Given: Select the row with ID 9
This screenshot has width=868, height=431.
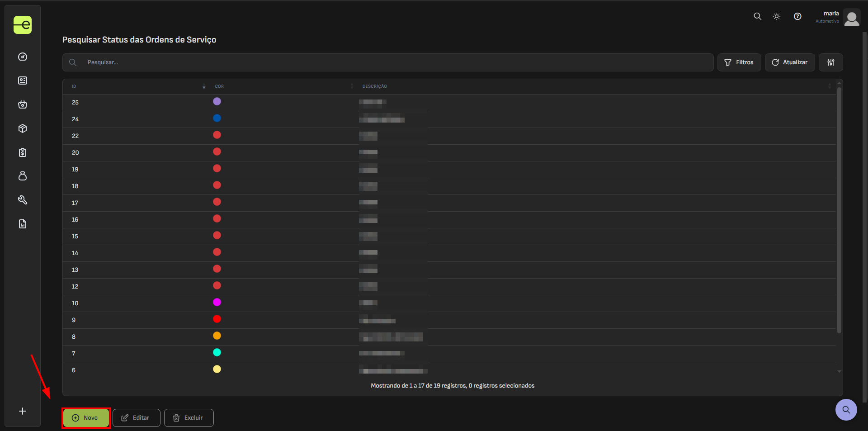Looking at the screenshot, I should tap(449, 320).
